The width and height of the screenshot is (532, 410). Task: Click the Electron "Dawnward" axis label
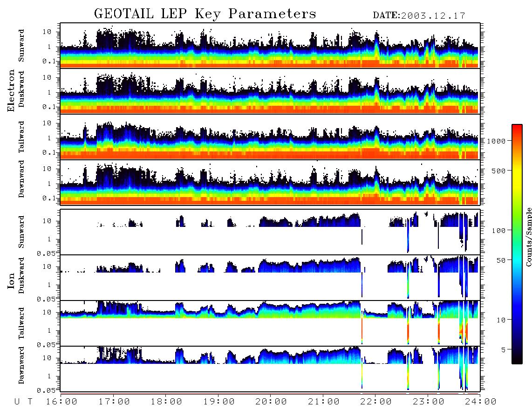point(21,179)
